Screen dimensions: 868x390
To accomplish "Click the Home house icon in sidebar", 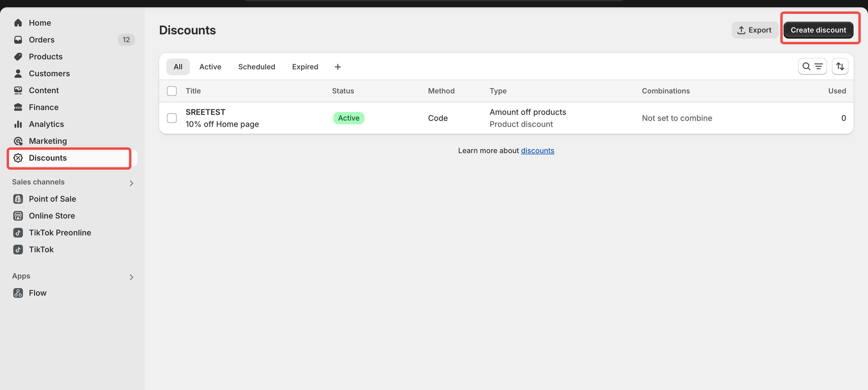I will [18, 23].
